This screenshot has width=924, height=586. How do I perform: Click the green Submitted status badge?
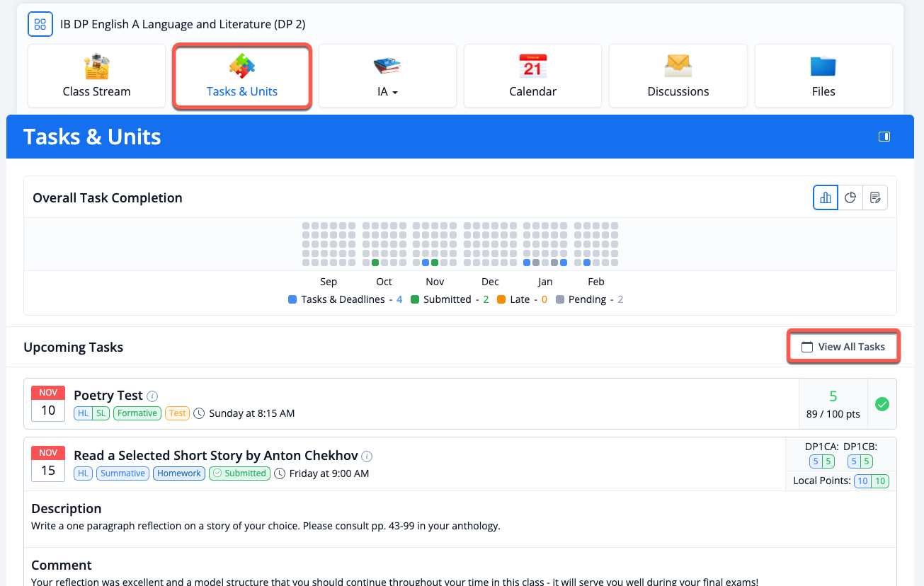click(239, 473)
